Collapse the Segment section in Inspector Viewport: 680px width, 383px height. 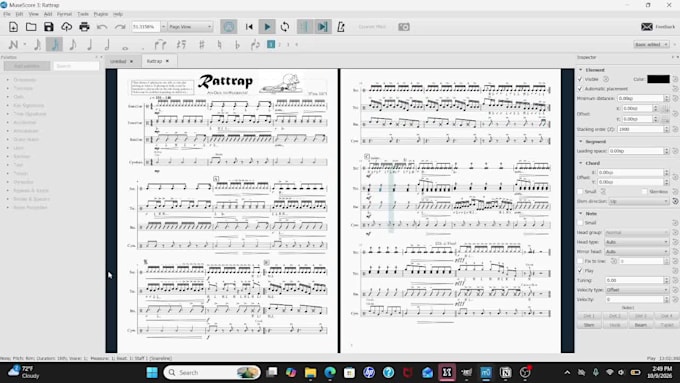tap(581, 141)
